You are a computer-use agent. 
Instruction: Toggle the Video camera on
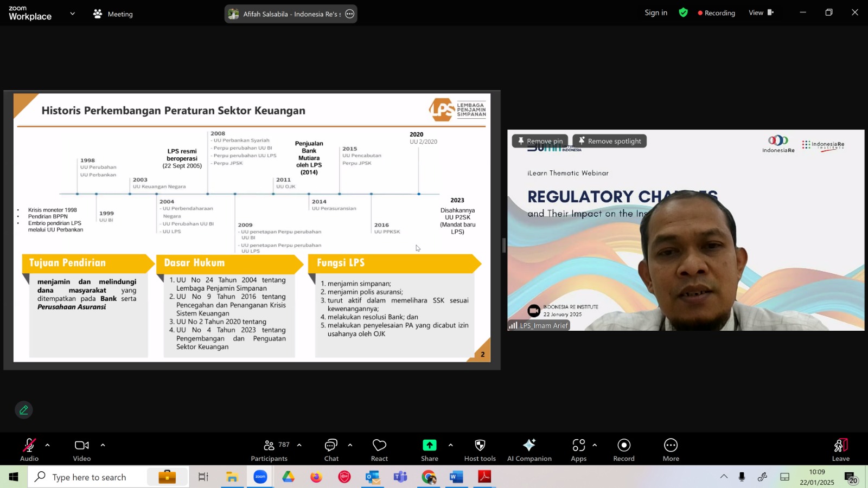point(82,450)
